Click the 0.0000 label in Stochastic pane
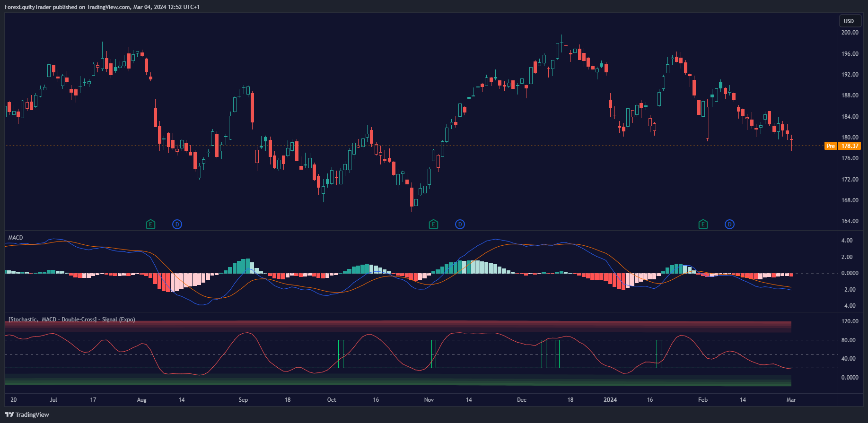 click(x=850, y=378)
